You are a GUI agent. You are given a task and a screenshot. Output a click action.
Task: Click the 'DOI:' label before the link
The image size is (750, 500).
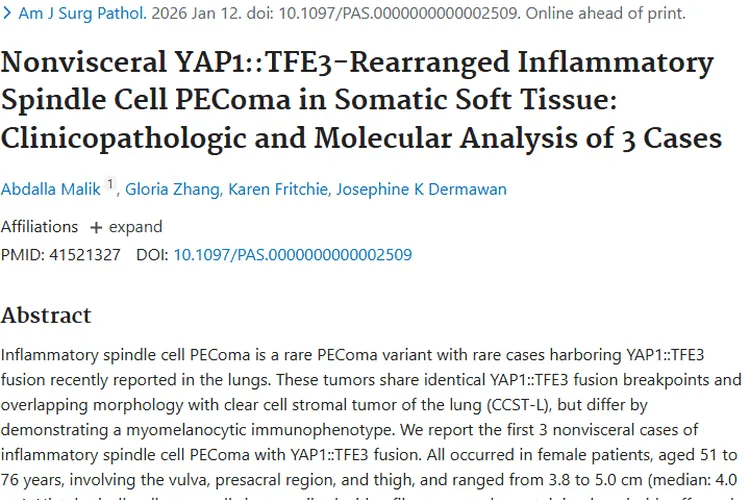coord(152,255)
